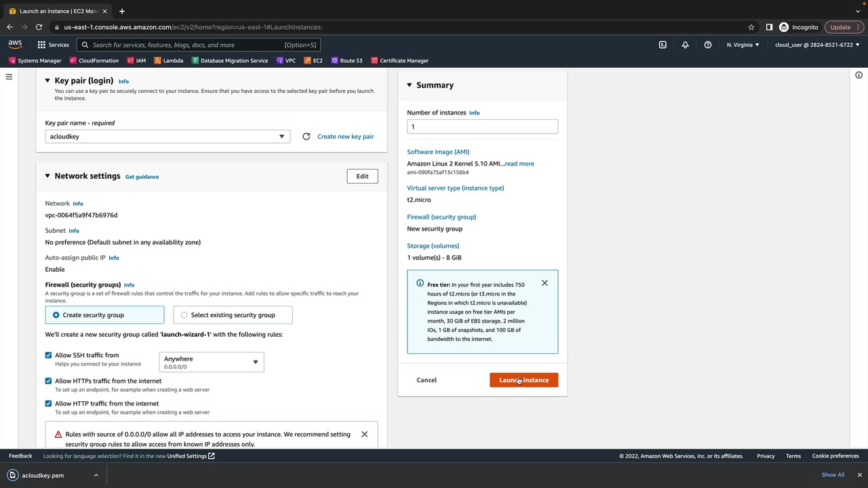This screenshot has height=488, width=868.
Task: Open the CloudShell terminal icon
Action: 663,45
